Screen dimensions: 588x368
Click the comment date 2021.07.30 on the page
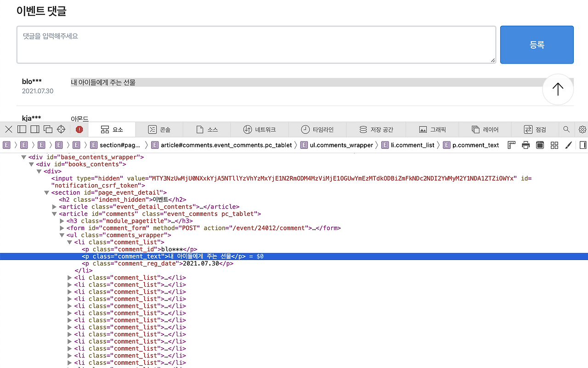[x=38, y=91]
